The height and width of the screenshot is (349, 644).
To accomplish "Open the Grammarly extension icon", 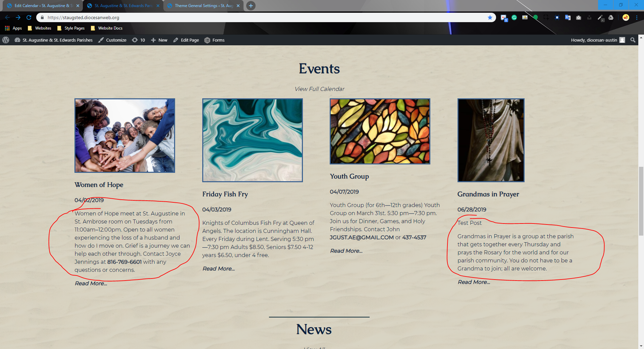I will 514,17.
